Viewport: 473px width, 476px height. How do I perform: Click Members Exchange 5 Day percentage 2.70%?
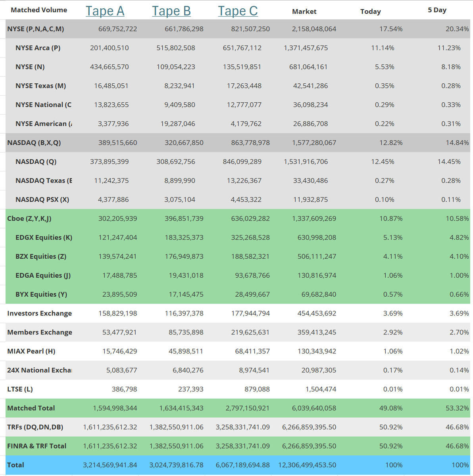click(459, 332)
